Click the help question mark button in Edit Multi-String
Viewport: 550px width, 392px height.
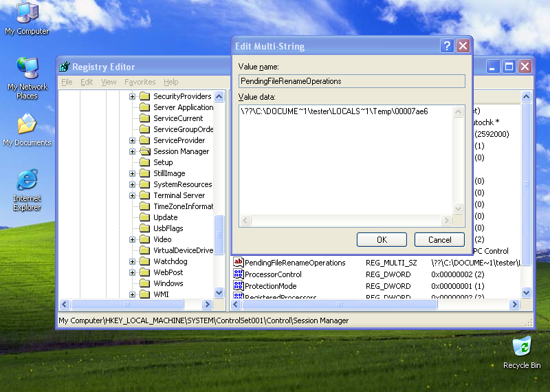447,46
